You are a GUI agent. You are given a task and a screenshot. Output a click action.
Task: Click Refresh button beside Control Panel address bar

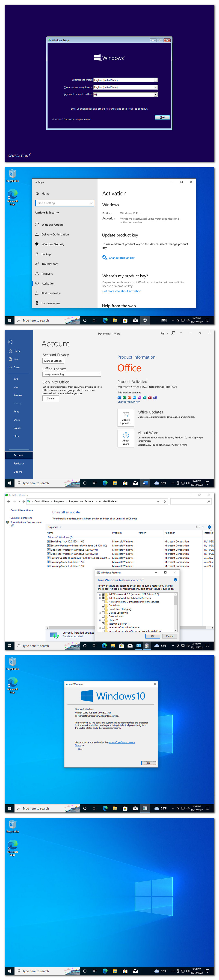coord(165,501)
